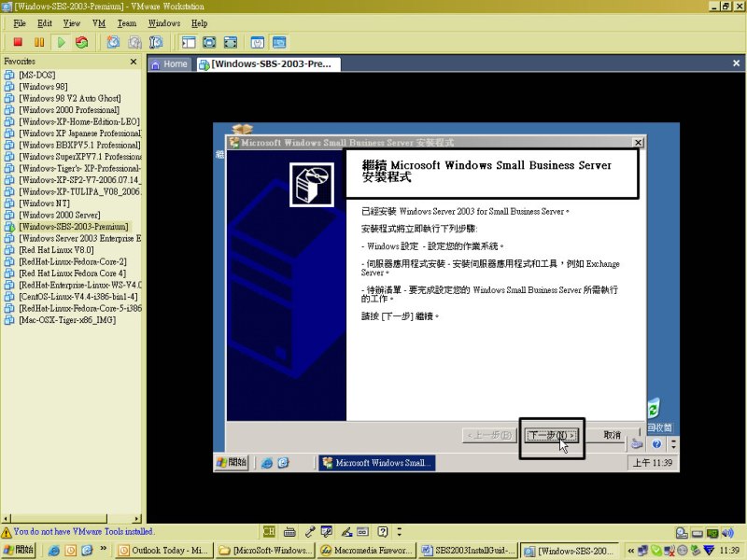Open the Edit menu
Image resolution: width=747 pixels, height=560 pixels.
point(45,23)
